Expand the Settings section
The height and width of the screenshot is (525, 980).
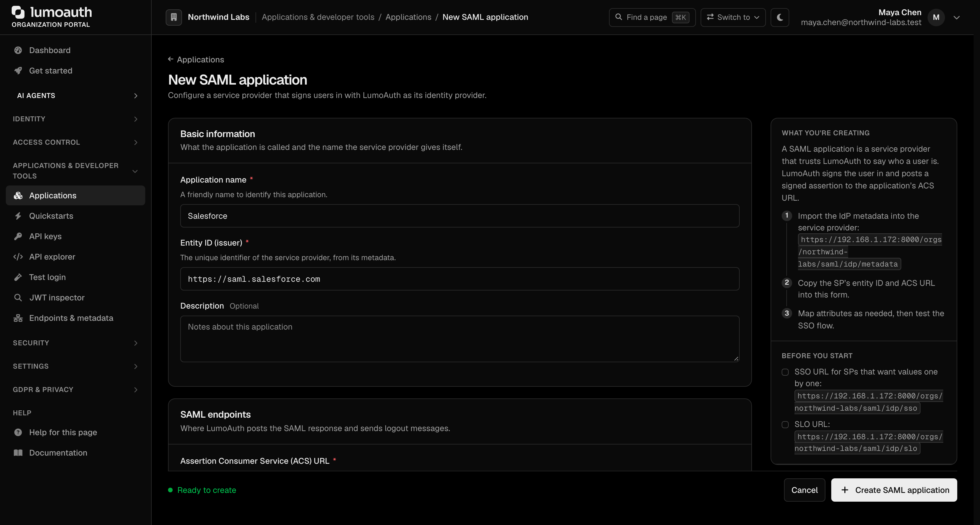pos(75,366)
